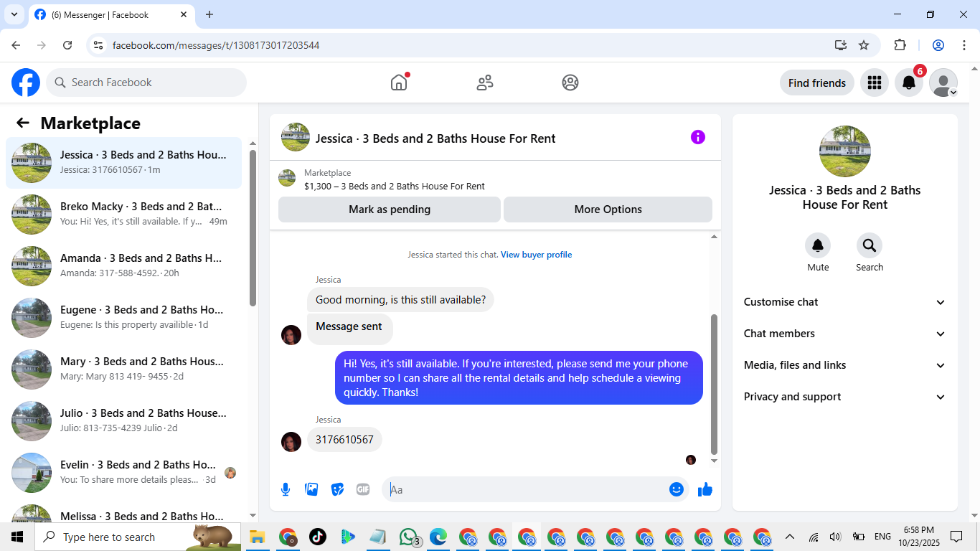This screenshot has width=980, height=551.
Task: Attach a photo or file
Action: click(311, 489)
